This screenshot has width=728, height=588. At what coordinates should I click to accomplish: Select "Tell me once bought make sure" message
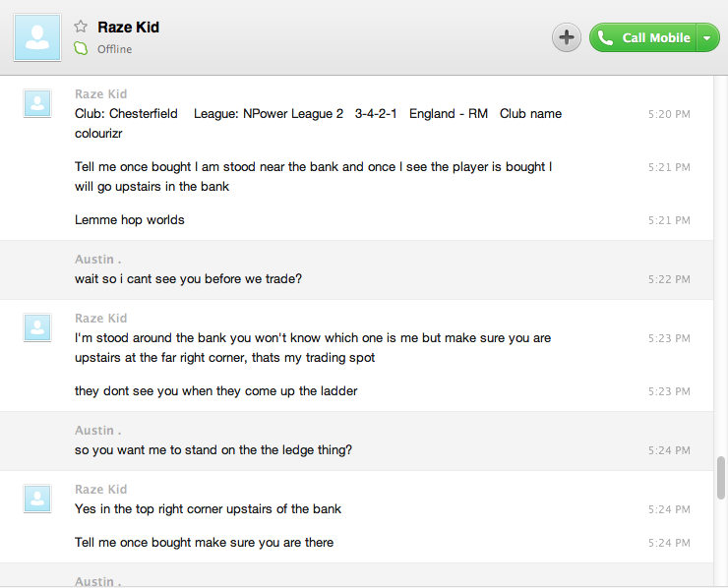[204, 543]
